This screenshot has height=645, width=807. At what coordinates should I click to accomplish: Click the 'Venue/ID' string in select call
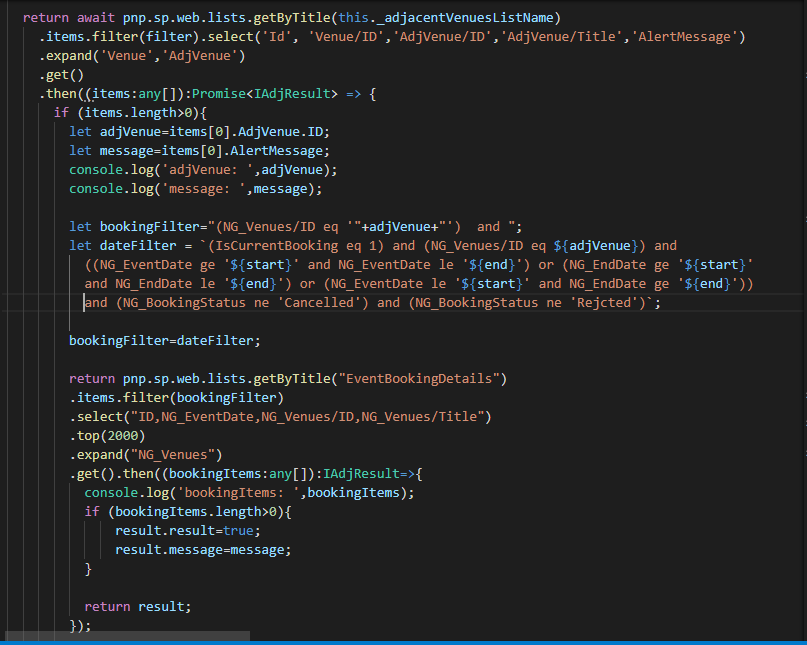pos(346,37)
